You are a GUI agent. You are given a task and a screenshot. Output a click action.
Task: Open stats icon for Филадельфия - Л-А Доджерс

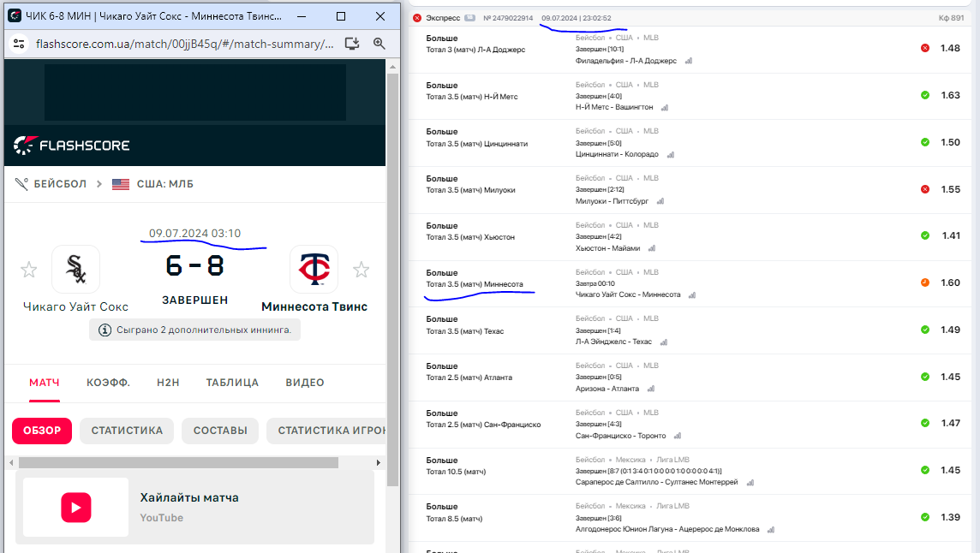[689, 61]
